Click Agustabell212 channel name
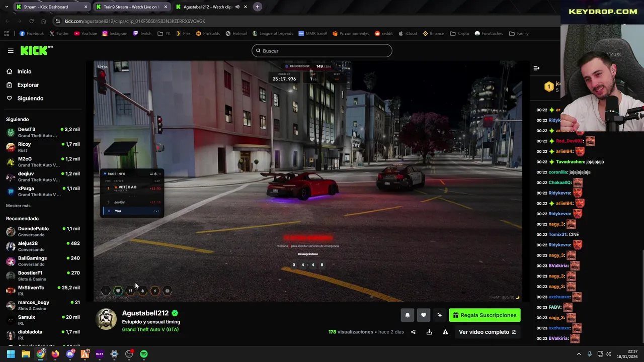Image resolution: width=644 pixels, height=362 pixels. tap(145, 313)
